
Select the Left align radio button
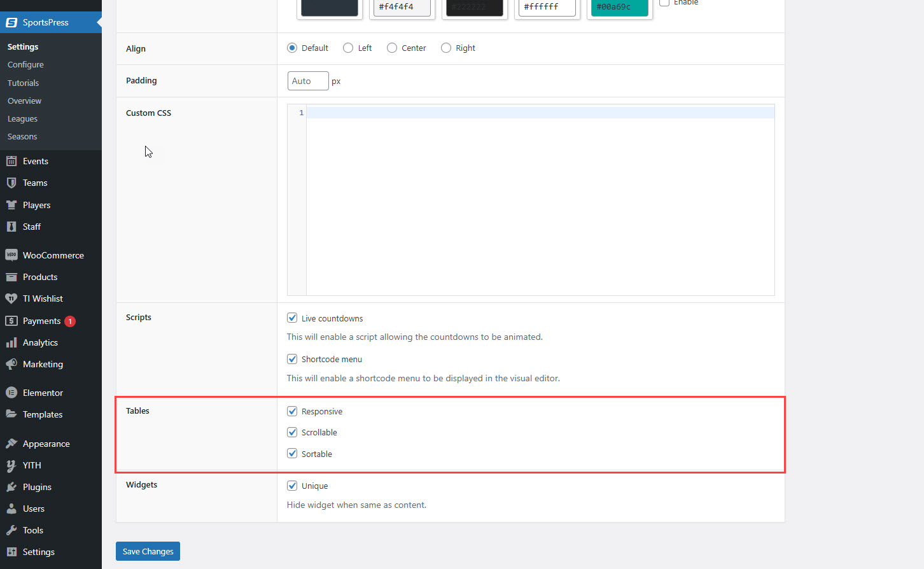348,48
